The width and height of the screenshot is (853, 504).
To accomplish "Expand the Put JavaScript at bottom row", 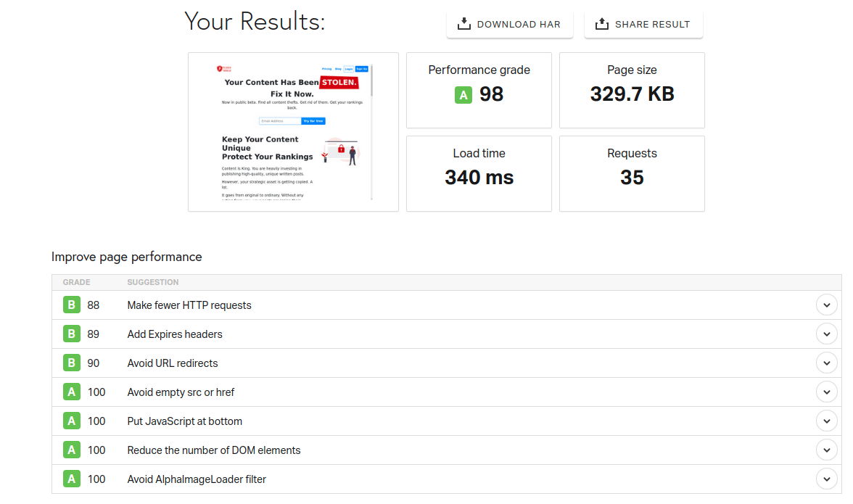I will coord(826,421).
